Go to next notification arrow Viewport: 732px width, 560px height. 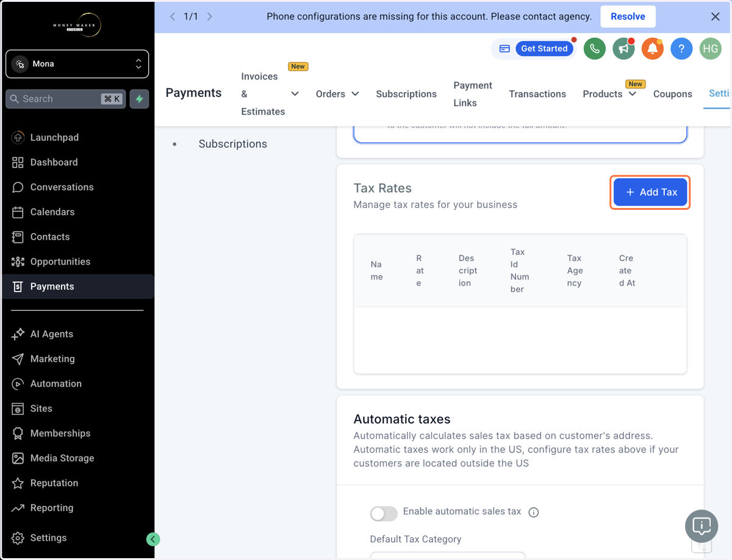coord(210,16)
